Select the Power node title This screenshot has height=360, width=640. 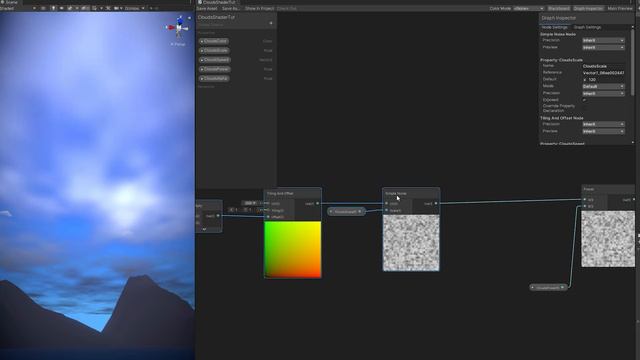pyautogui.click(x=589, y=189)
